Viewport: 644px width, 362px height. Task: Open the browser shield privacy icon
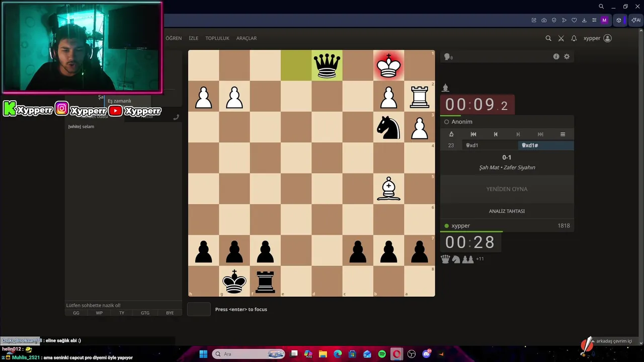point(554,20)
